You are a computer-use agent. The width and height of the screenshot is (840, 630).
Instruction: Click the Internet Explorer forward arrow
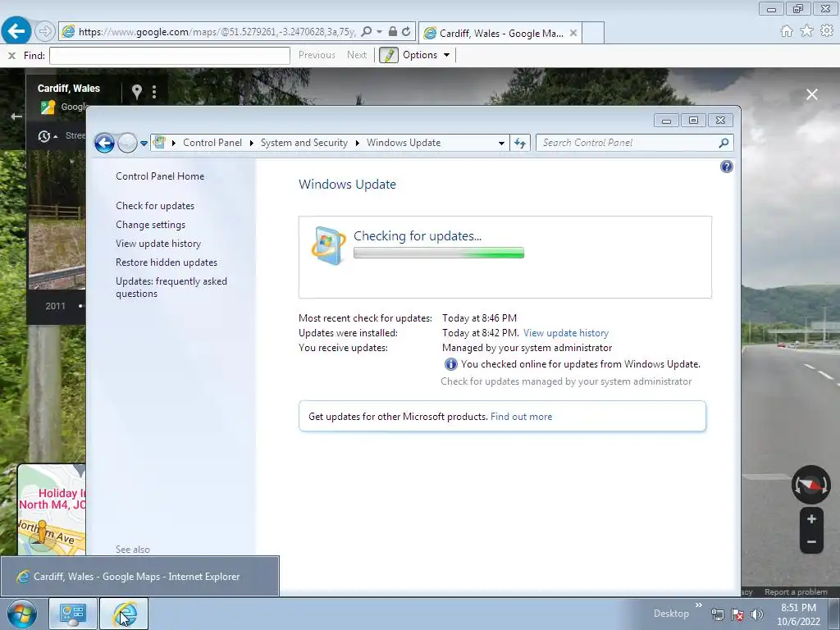pos(45,32)
